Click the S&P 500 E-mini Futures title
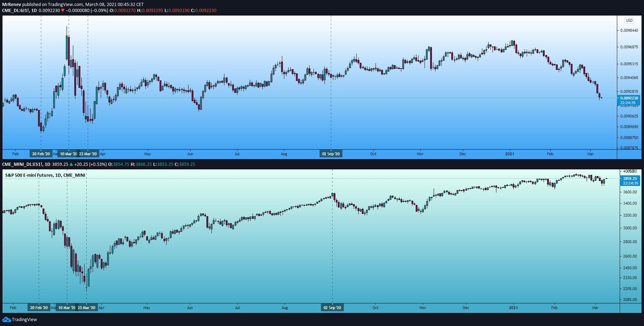Screen dimensions: 644x326 (45, 175)
